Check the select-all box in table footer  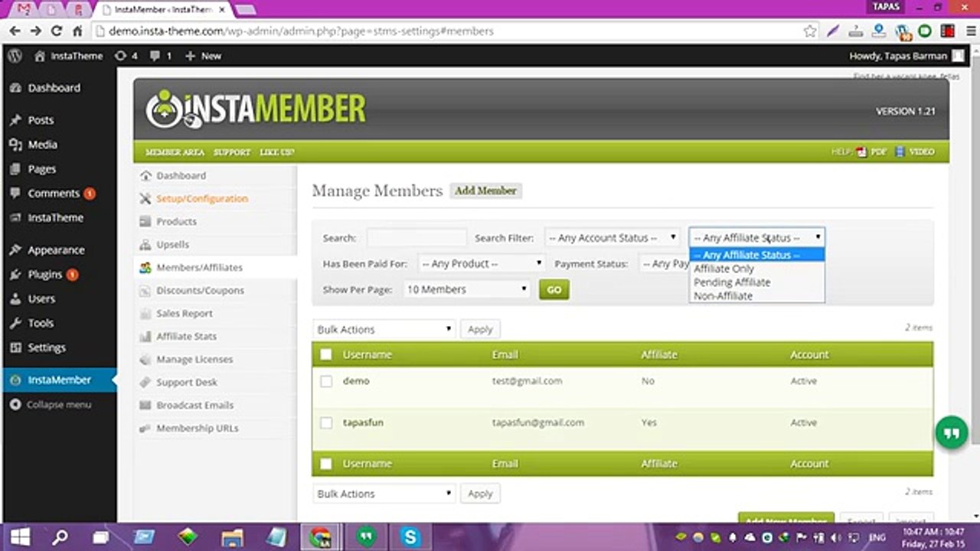[326, 463]
